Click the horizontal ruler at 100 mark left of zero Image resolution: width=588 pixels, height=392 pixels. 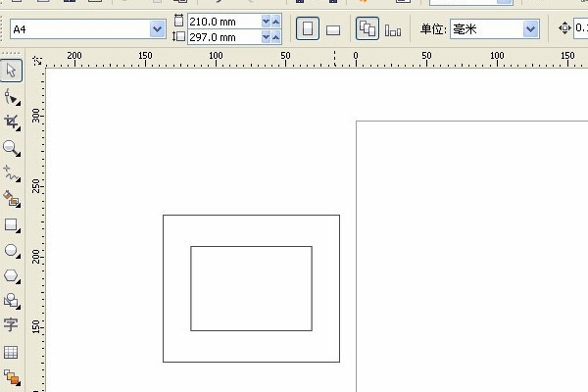pyautogui.click(x=216, y=58)
